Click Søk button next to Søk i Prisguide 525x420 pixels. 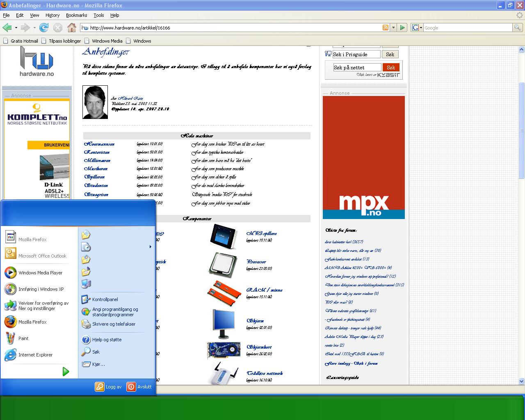390,54
